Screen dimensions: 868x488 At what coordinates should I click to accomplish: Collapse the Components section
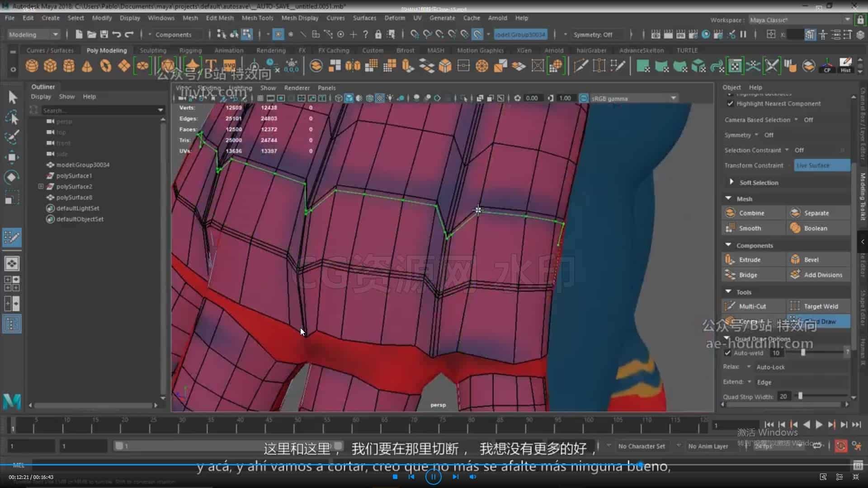tap(728, 245)
